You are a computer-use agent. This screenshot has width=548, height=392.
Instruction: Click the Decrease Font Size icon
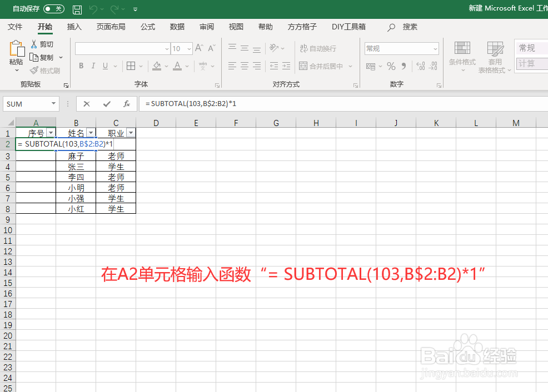212,48
